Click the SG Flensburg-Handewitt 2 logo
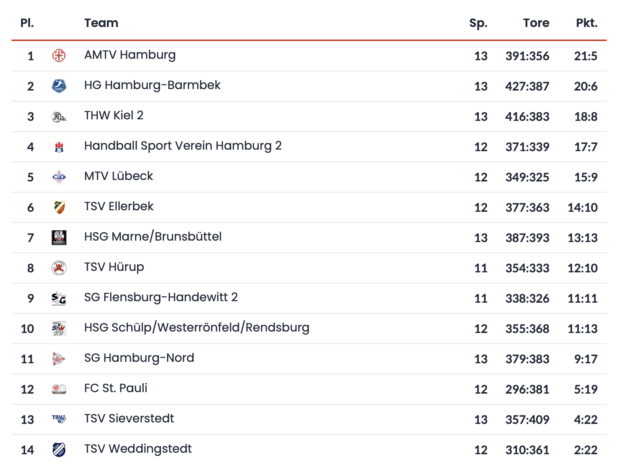 coord(59,298)
